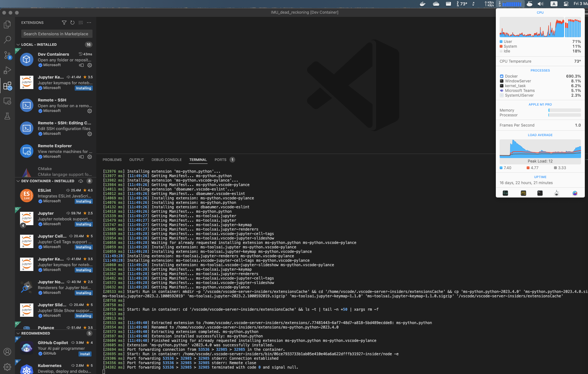Open settings gear for Dev Containers extension
The image size is (588, 374).
click(90, 65)
